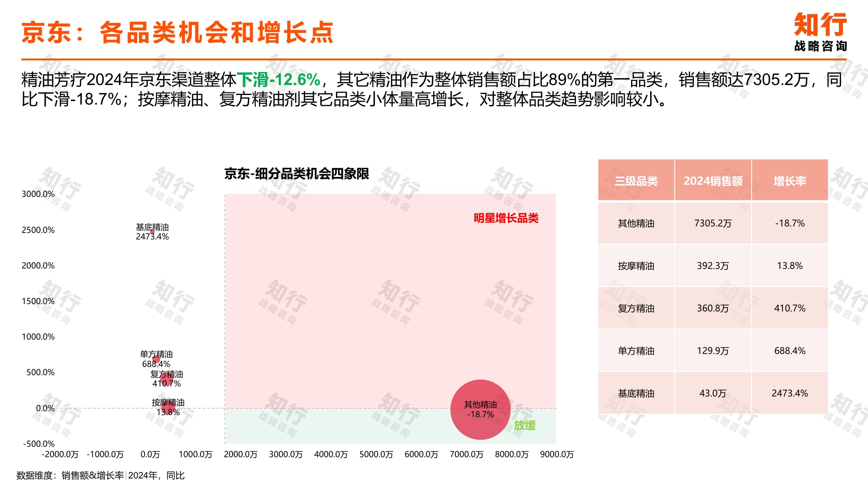
Task: Click the 数据维度 footnote text
Action: pos(101,475)
